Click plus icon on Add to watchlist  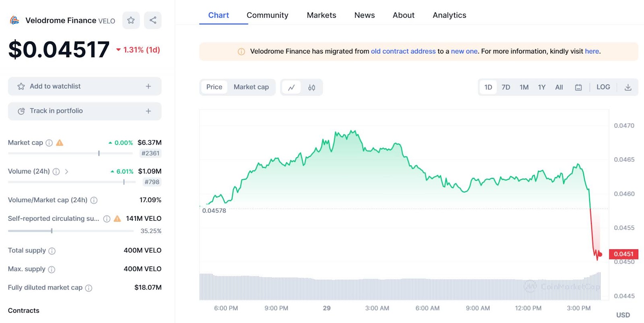149,86
